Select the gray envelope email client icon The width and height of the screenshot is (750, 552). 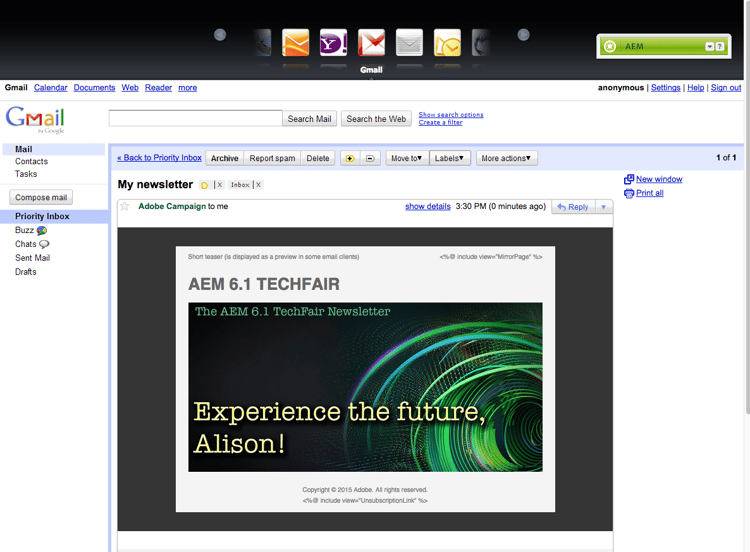pos(409,43)
